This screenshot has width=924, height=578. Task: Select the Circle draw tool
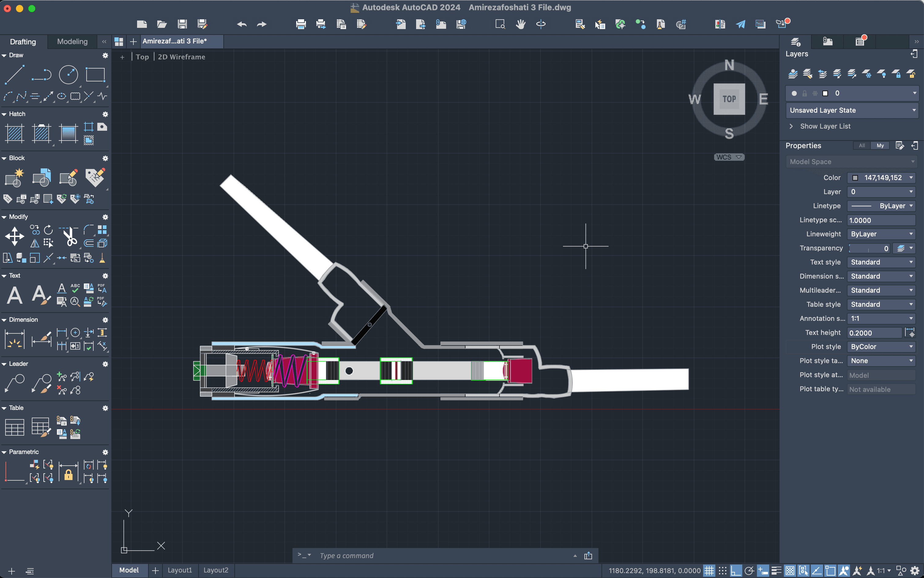pyautogui.click(x=68, y=74)
